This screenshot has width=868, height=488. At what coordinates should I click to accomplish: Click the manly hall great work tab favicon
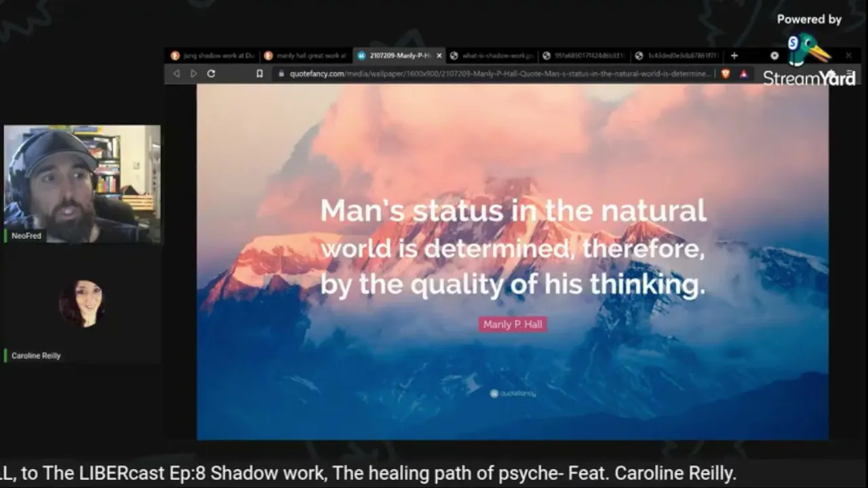(x=269, y=56)
